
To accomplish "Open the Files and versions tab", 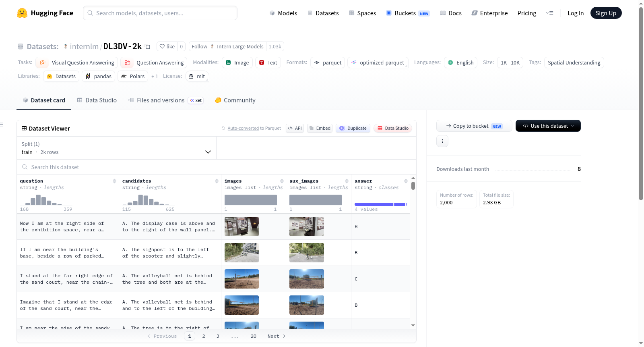I will tap(166, 100).
